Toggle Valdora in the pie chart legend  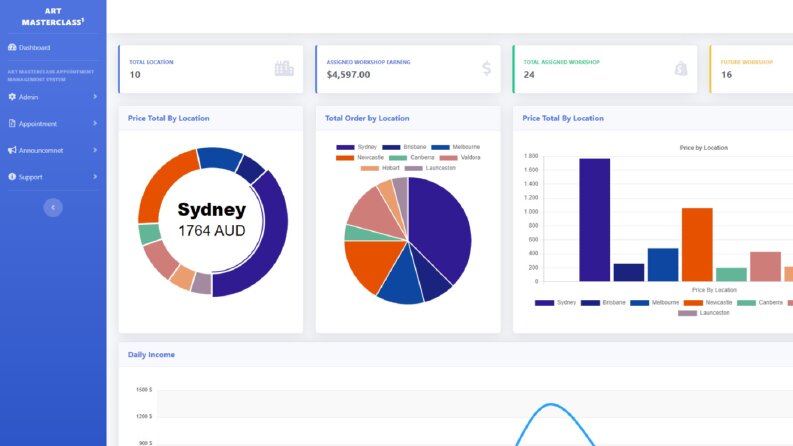point(460,158)
